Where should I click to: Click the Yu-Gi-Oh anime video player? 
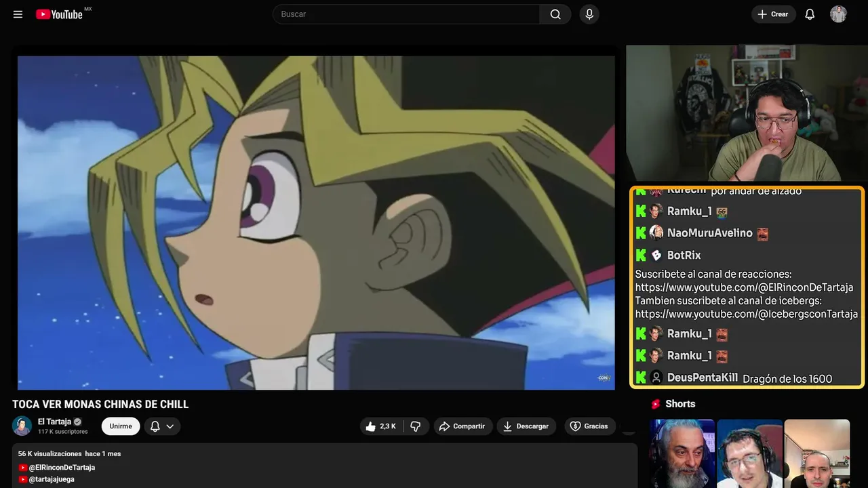click(316, 222)
